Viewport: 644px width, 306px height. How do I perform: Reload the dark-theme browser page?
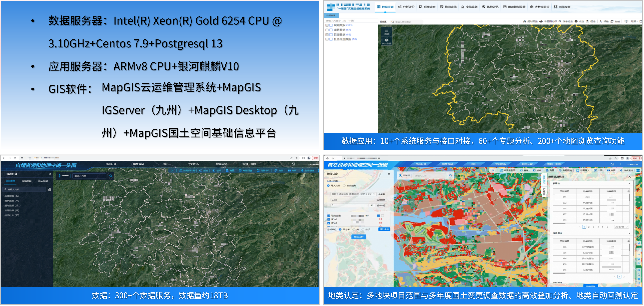coord(15,158)
